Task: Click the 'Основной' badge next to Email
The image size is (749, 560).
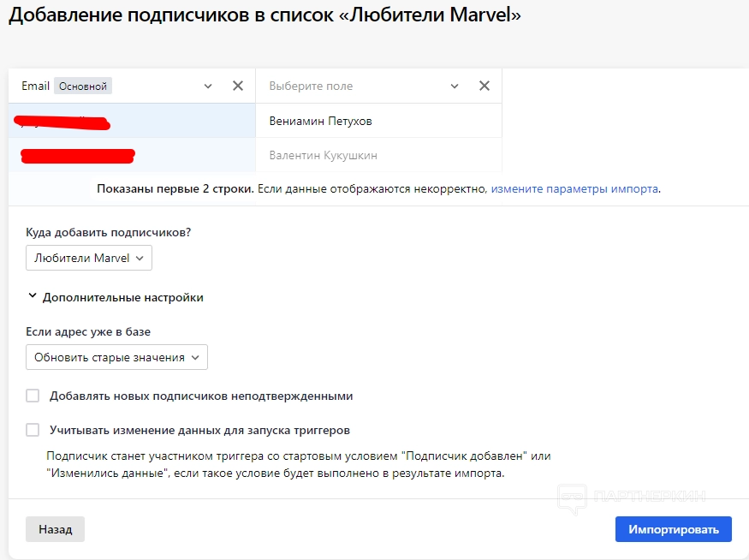Action: (x=83, y=86)
